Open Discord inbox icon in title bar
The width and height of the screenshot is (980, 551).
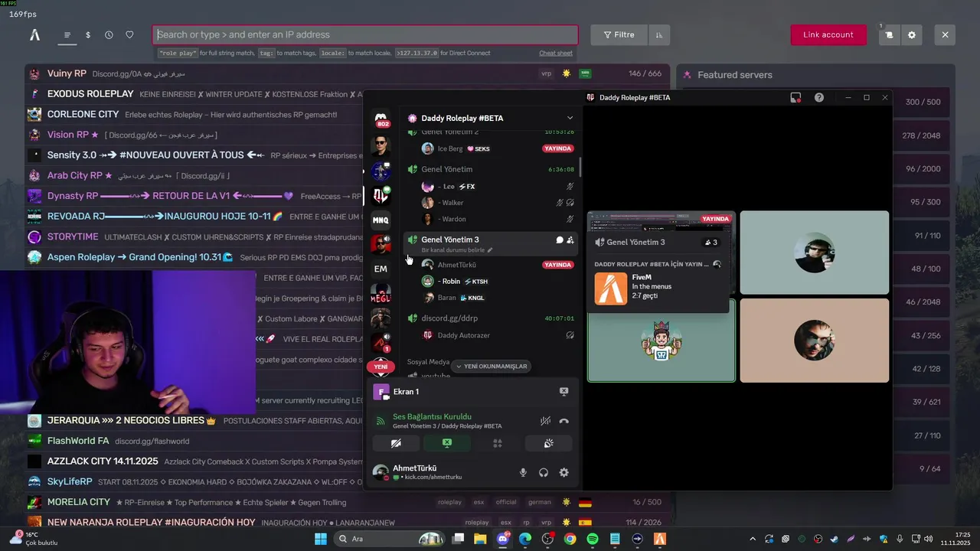(796, 97)
